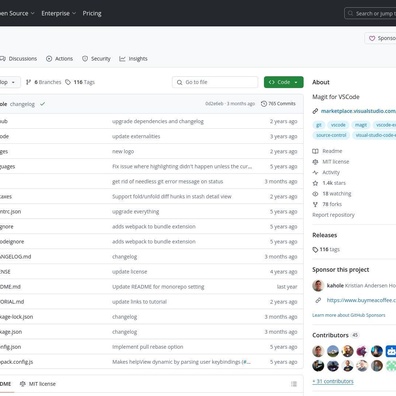The image size is (396, 396).
Task: Click the Security shield icon
Action: pos(85,59)
